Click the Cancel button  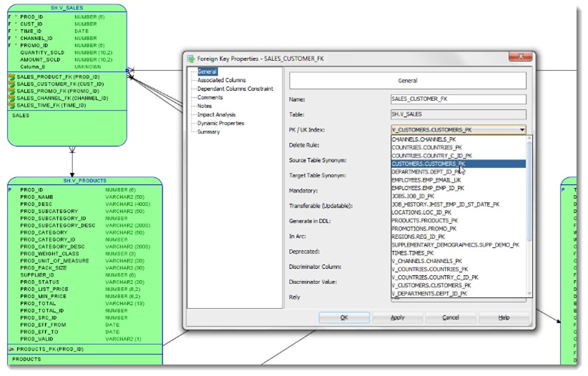(x=451, y=318)
